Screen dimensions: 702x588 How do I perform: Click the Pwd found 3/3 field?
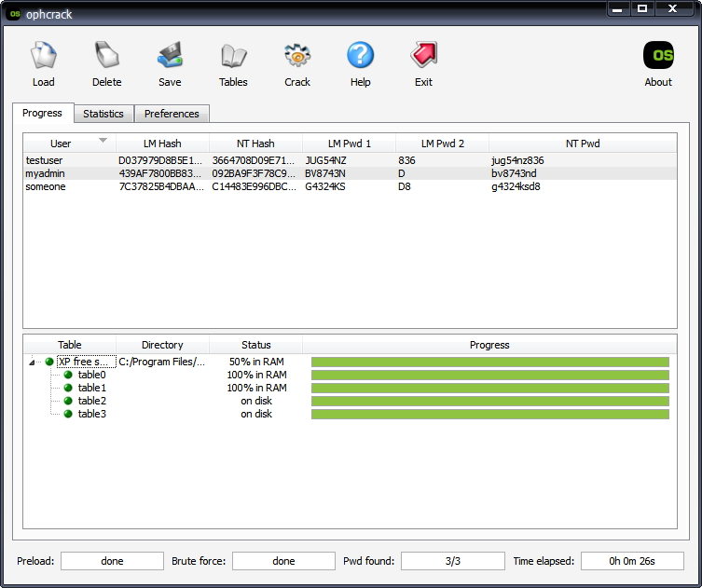tap(453, 561)
